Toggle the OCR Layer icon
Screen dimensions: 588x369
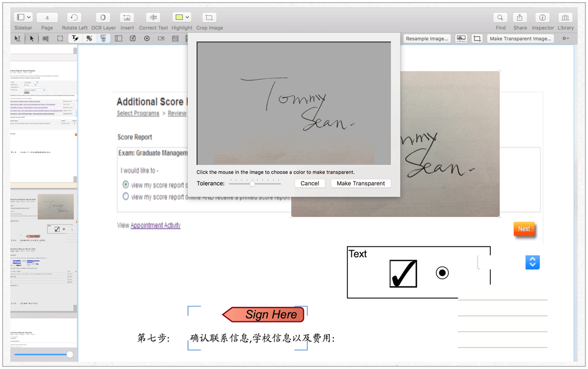tap(103, 18)
